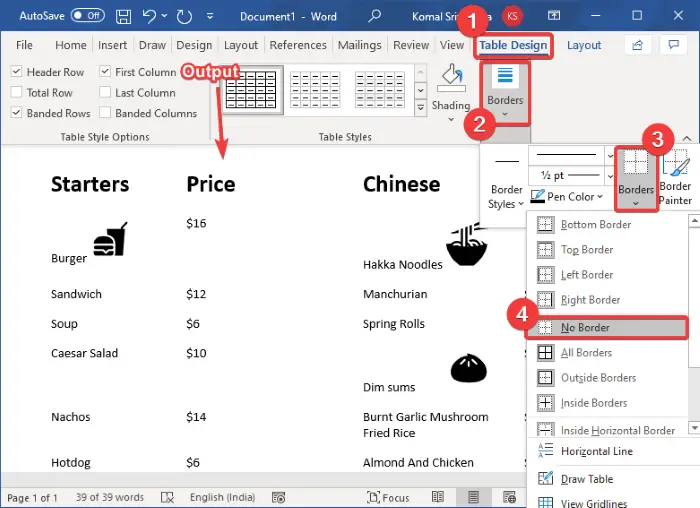Click the Focus mode button
700x508 pixels.
(x=388, y=497)
